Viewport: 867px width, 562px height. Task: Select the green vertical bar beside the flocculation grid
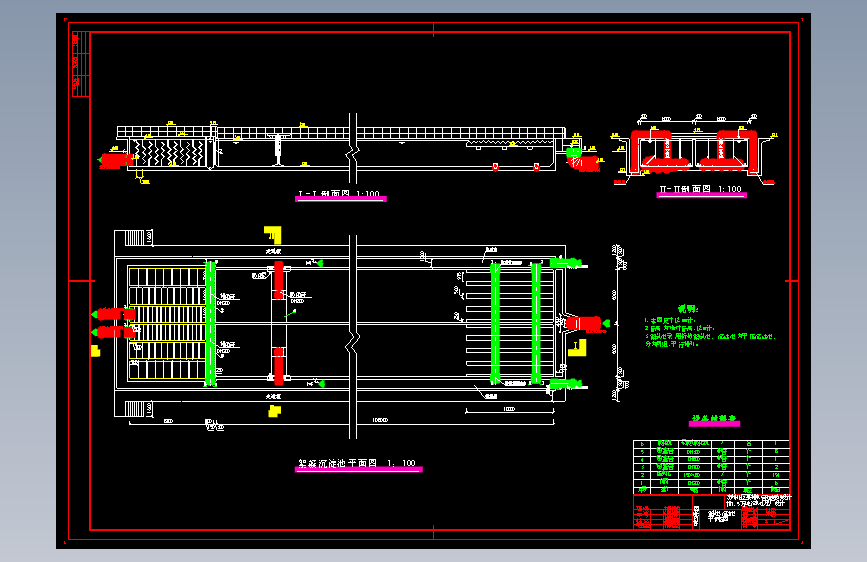(210, 323)
